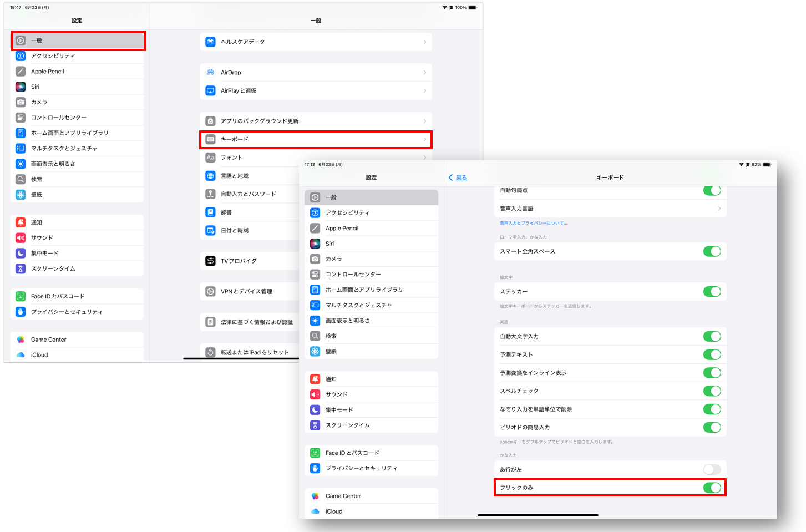Tap iCloud icon in front window sidebar
Viewport: 806px width, 532px height.
[315, 511]
